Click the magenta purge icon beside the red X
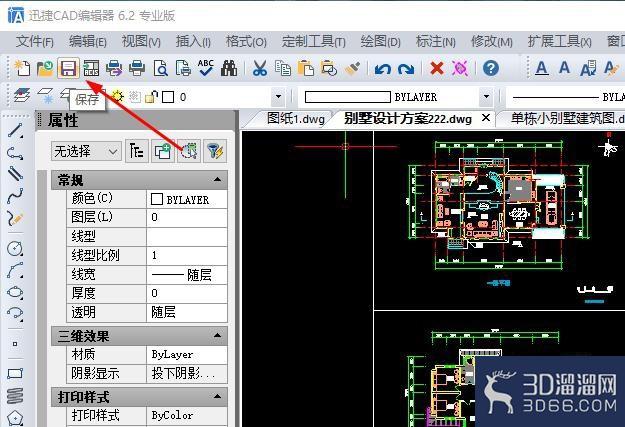Screen dimensions: 625x427 460,68
